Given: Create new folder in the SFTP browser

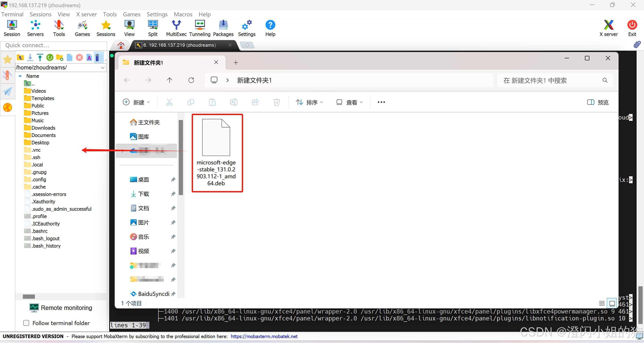Looking at the screenshot, I should (x=60, y=58).
